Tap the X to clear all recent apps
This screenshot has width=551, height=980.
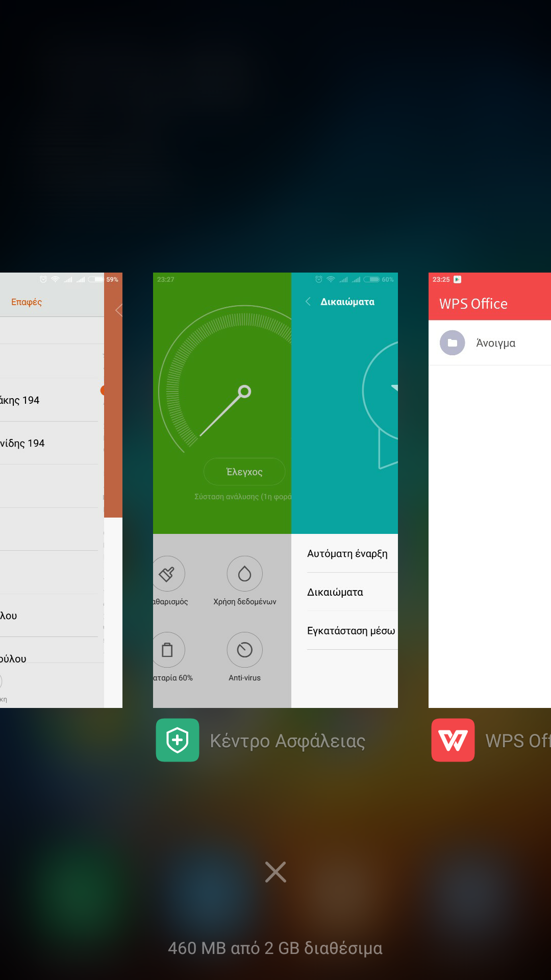click(x=275, y=872)
